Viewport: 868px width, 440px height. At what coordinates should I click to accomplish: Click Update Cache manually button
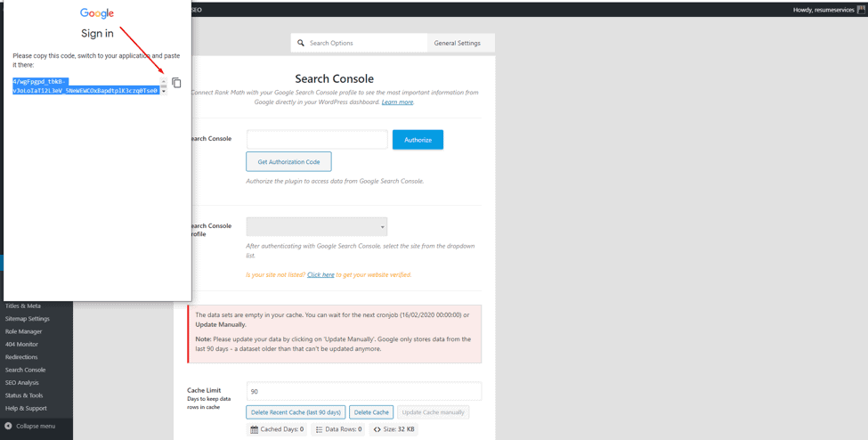click(433, 412)
